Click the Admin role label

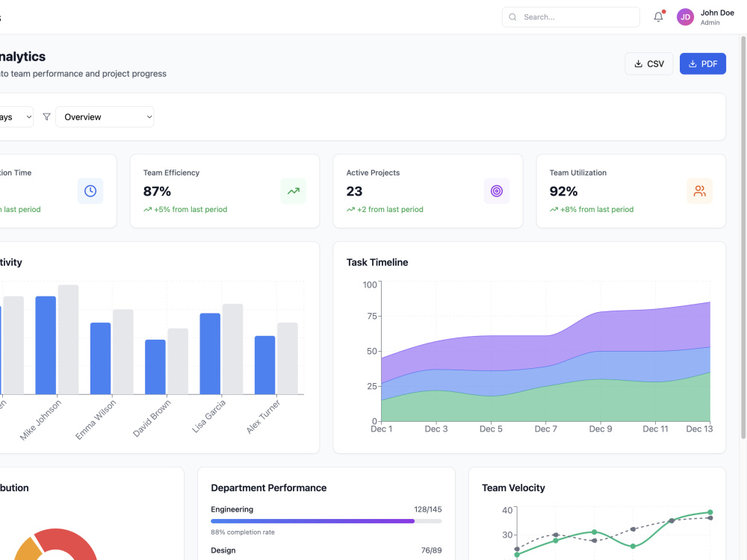(x=710, y=23)
